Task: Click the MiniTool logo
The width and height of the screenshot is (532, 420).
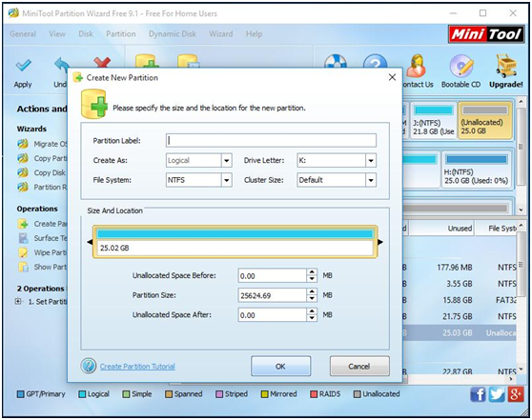Action: 486,34
